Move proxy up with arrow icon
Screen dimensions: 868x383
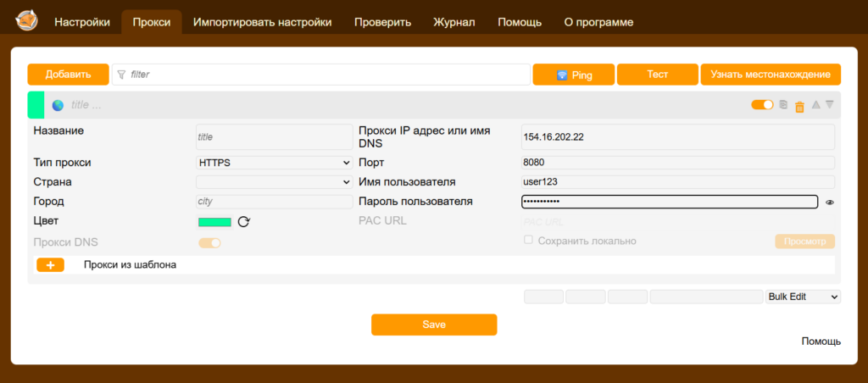[x=815, y=104]
